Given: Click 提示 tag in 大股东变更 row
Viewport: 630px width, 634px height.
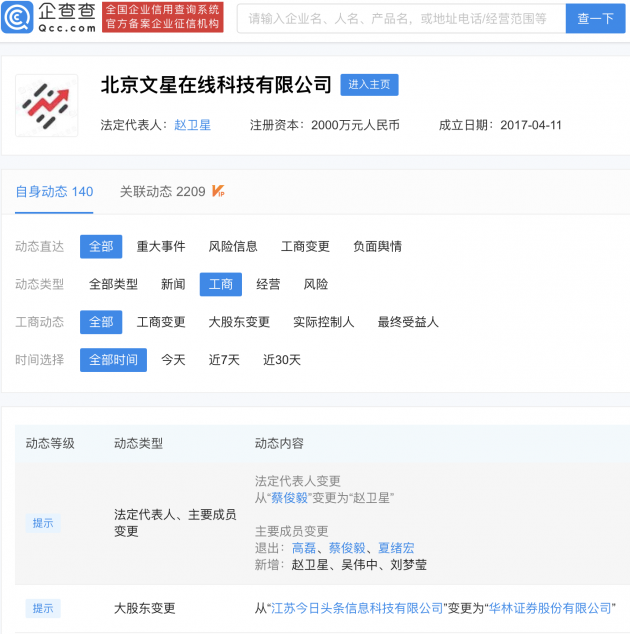Looking at the screenshot, I should [x=43, y=608].
